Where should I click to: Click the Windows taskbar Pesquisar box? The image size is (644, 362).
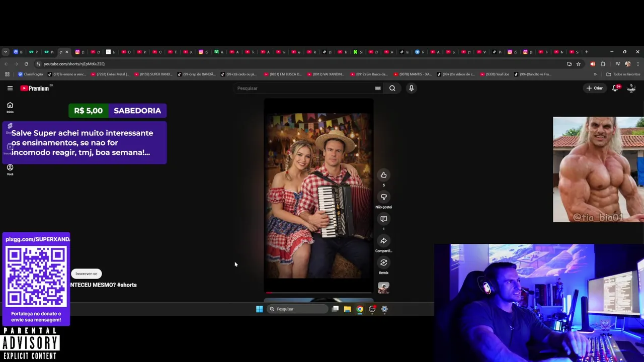298,309
